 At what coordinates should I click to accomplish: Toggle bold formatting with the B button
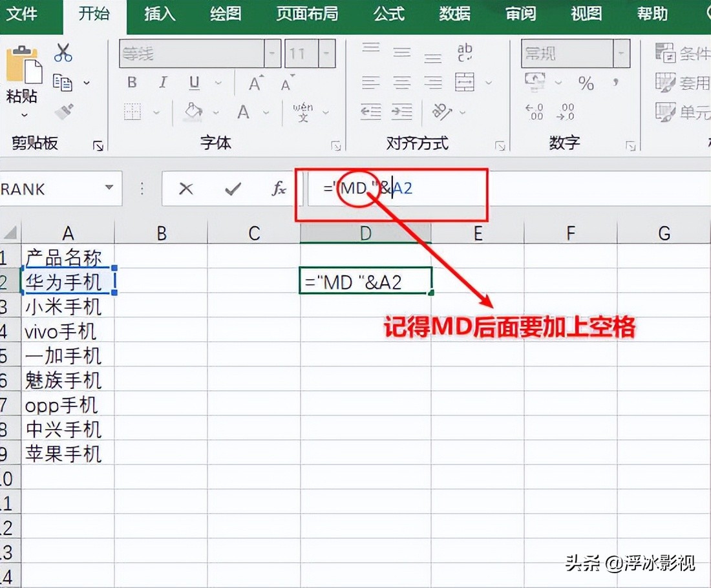(x=131, y=83)
